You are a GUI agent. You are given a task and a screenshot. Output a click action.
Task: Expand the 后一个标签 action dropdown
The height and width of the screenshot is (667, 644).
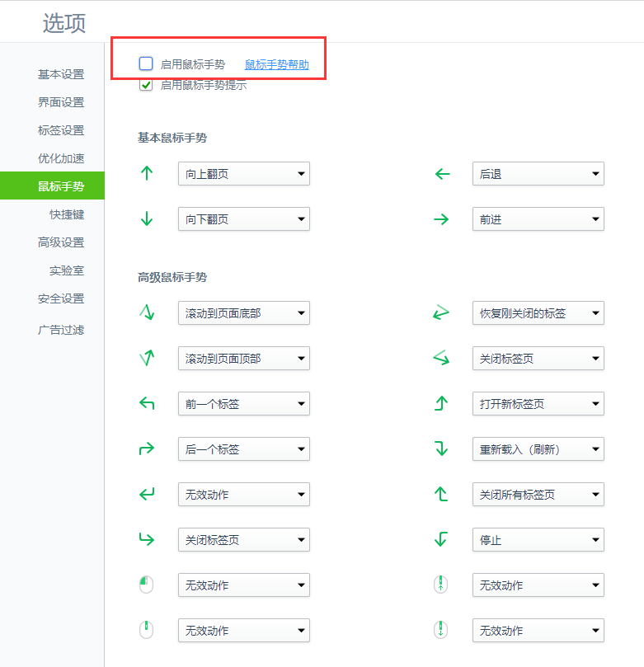[x=243, y=449]
